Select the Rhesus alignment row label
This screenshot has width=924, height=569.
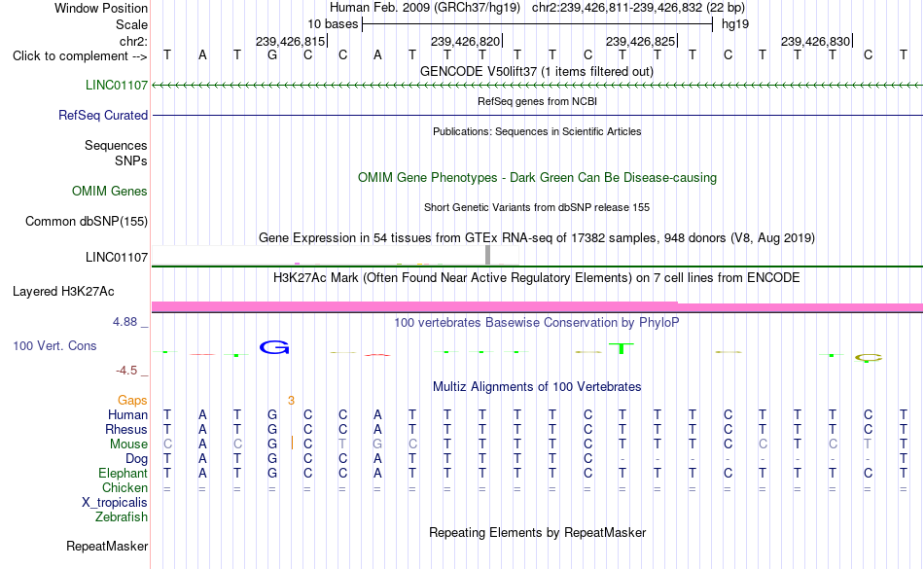126,429
